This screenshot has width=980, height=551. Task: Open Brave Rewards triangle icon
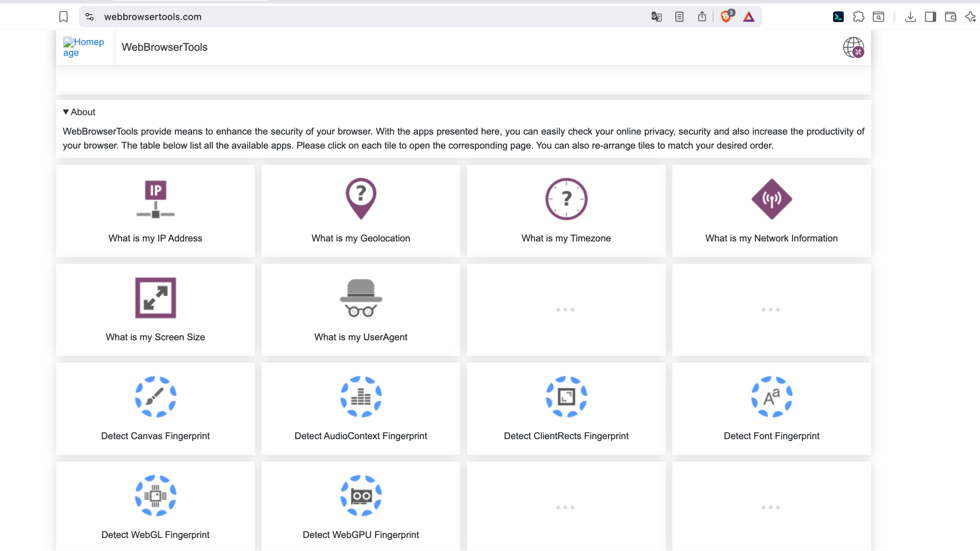click(749, 17)
